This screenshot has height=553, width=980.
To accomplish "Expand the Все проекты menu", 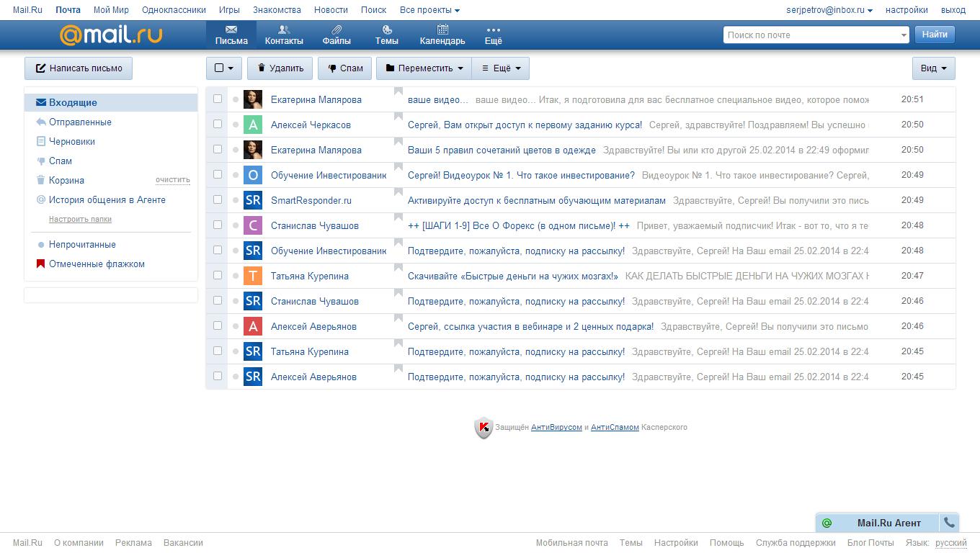I will (x=429, y=10).
